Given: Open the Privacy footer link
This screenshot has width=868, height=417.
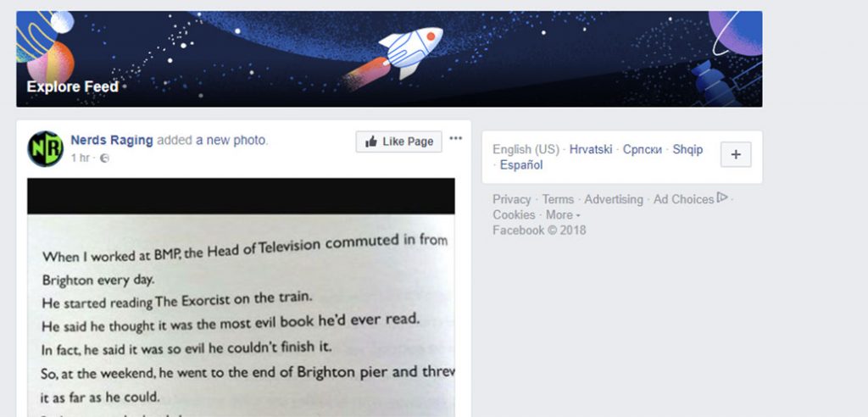Looking at the screenshot, I should point(511,199).
